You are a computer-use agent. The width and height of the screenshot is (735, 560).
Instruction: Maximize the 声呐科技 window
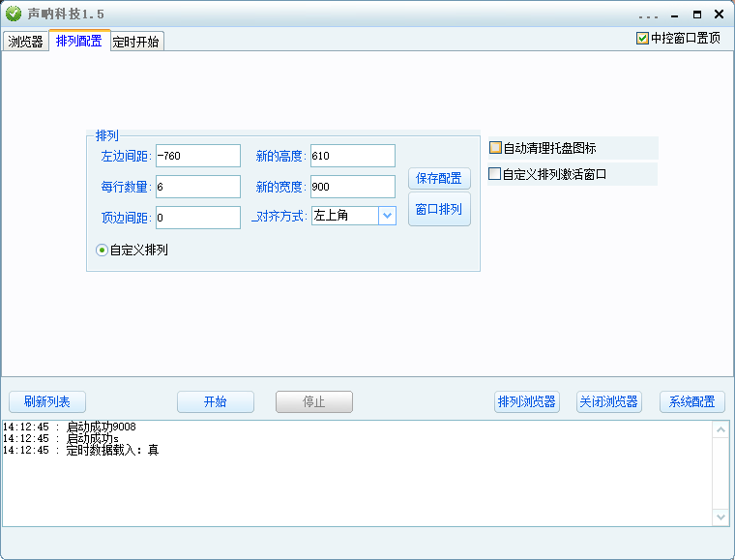[697, 15]
